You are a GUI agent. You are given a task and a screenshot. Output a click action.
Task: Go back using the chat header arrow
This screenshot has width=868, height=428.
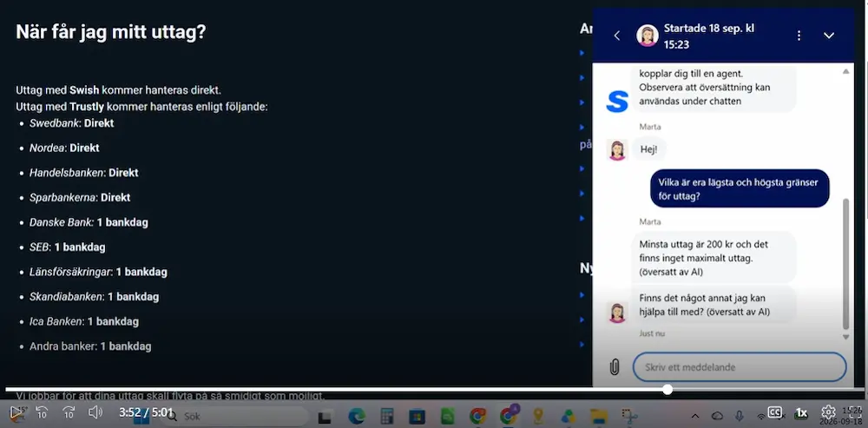coord(617,36)
